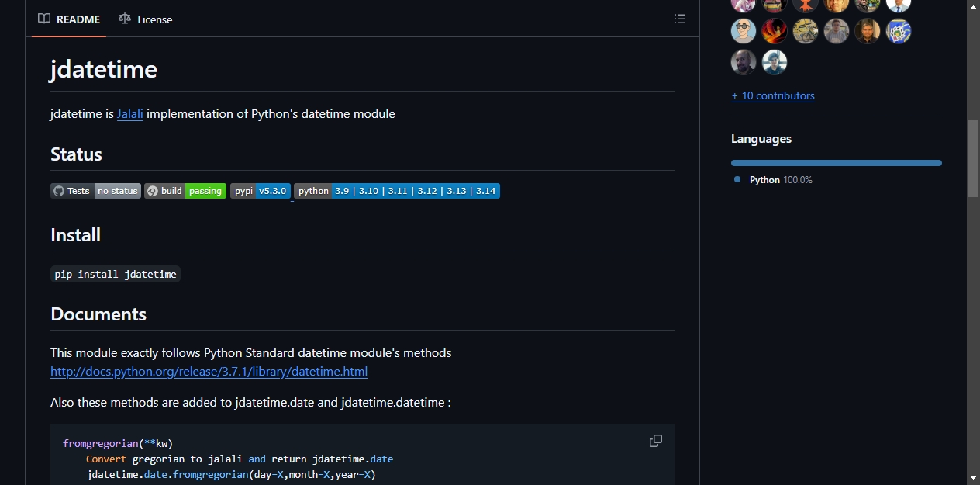Open the man in suit and tie avatar

point(899,5)
